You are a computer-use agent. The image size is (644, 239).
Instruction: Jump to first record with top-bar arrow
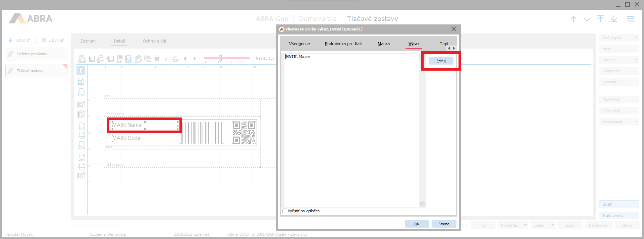[x=600, y=19]
